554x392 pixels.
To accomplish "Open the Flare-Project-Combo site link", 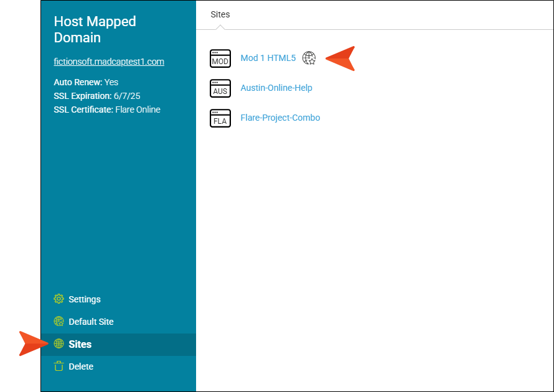I will (x=280, y=118).
